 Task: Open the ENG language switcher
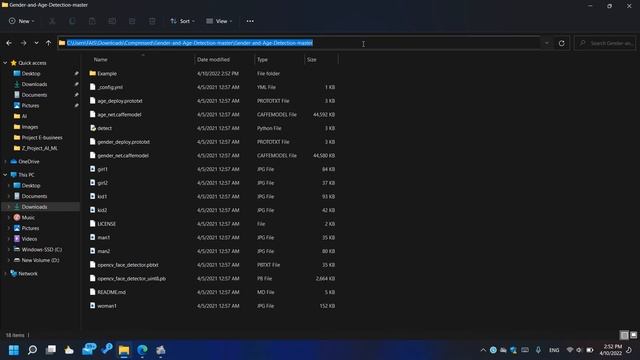pos(554,350)
